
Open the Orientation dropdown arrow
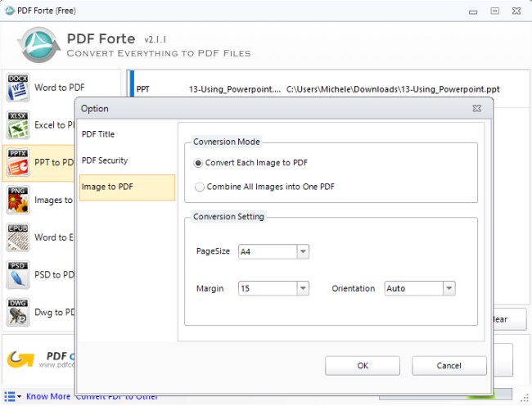(x=449, y=289)
